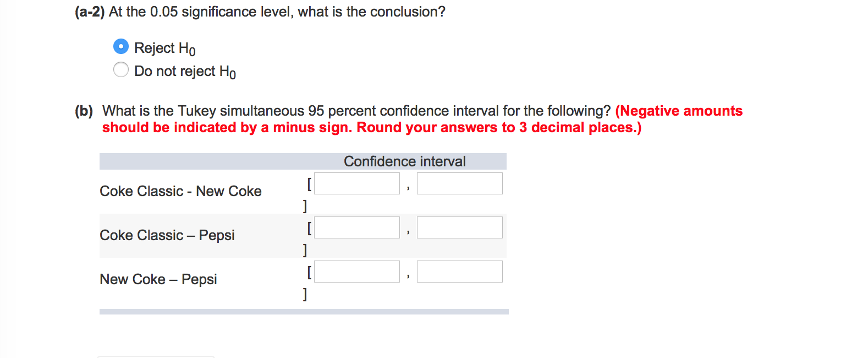This screenshot has width=868, height=358.
Task: Click lower bound field for Coke Classic - New Coke
Action: click(x=356, y=183)
